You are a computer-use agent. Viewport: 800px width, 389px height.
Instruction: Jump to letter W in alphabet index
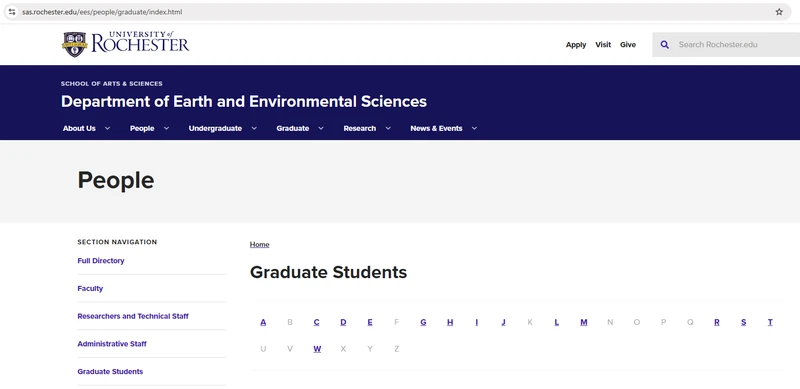click(317, 349)
